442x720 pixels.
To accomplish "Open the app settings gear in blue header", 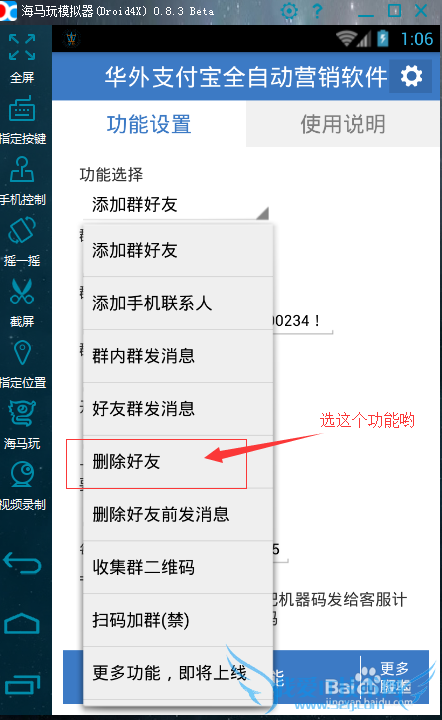I will [411, 76].
